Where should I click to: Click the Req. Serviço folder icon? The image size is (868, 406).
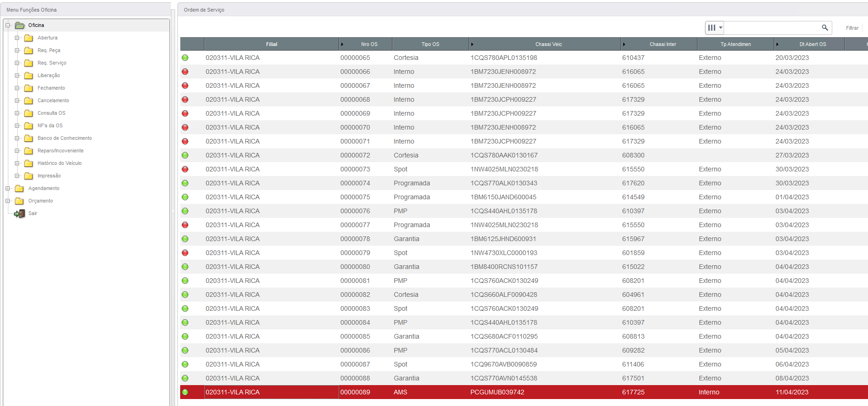point(28,63)
